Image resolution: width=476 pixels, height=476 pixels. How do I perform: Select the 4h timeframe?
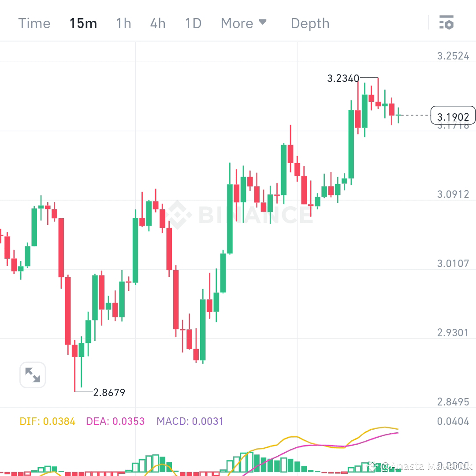(157, 23)
